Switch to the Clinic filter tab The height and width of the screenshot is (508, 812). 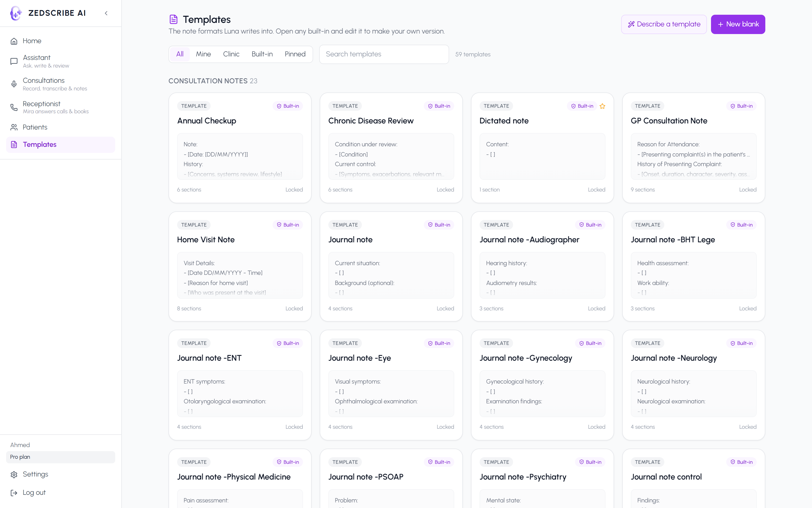pos(231,54)
